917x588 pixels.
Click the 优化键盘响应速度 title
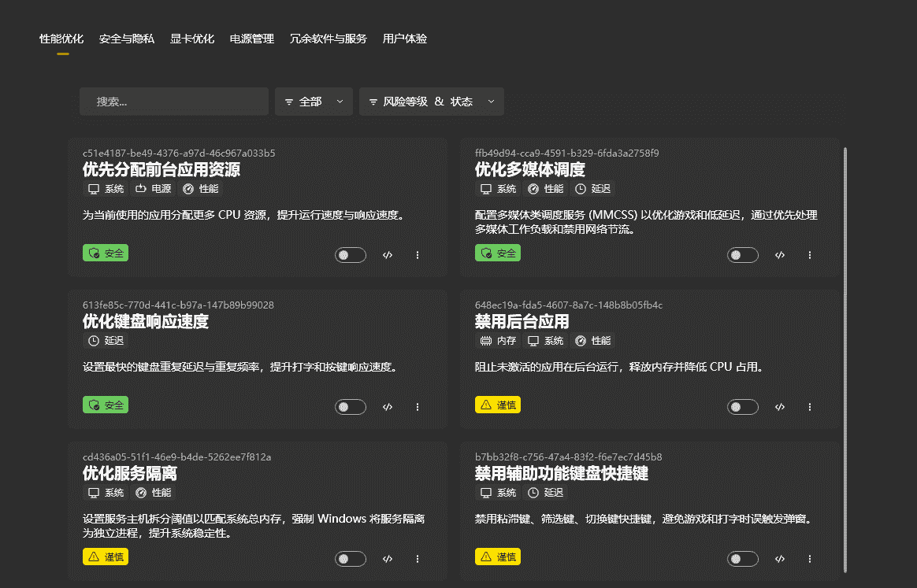click(146, 322)
